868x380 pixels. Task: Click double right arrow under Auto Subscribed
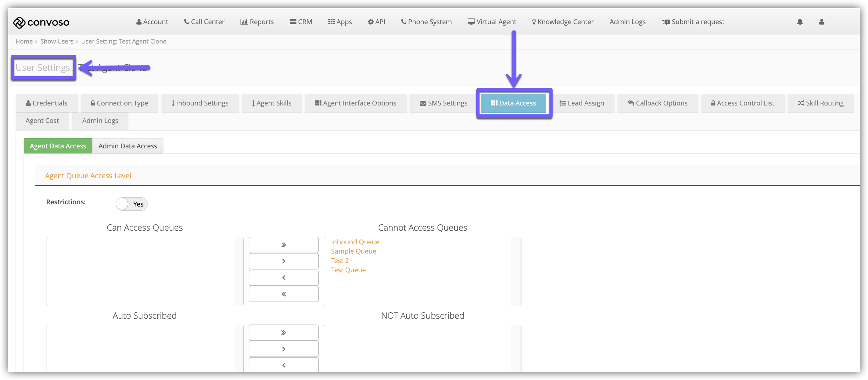283,333
